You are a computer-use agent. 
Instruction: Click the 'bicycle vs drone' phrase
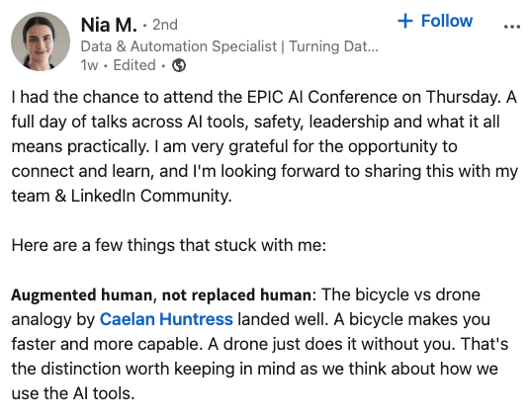(417, 294)
